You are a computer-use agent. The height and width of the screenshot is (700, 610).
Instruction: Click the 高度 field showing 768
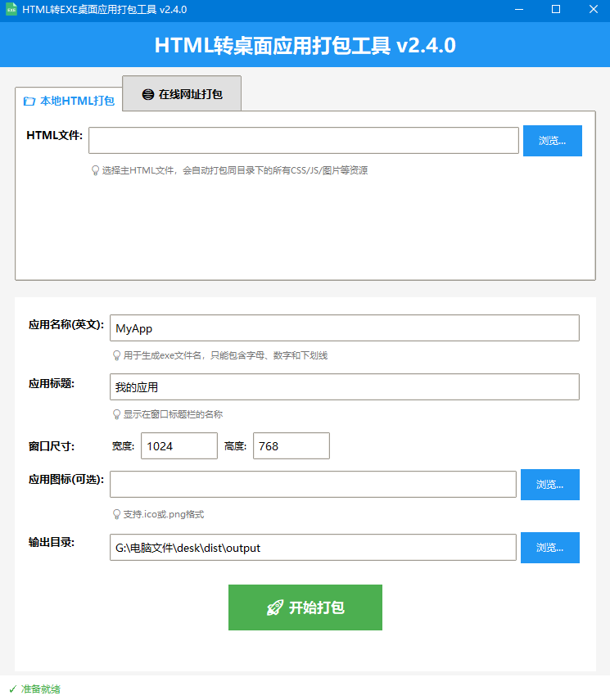(291, 446)
